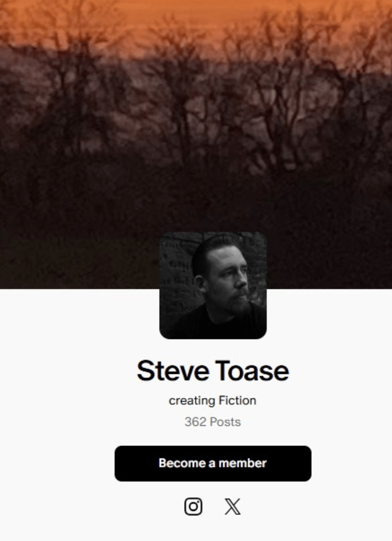Screen dimensions: 392x541
Task: Visit the creator's X account logo
Action: pyautogui.click(x=233, y=506)
